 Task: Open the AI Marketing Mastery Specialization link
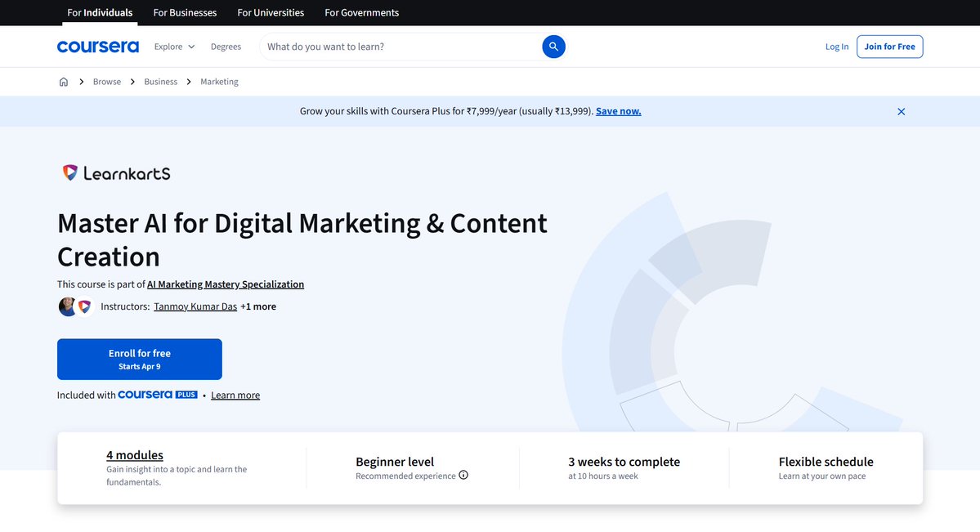tap(226, 284)
